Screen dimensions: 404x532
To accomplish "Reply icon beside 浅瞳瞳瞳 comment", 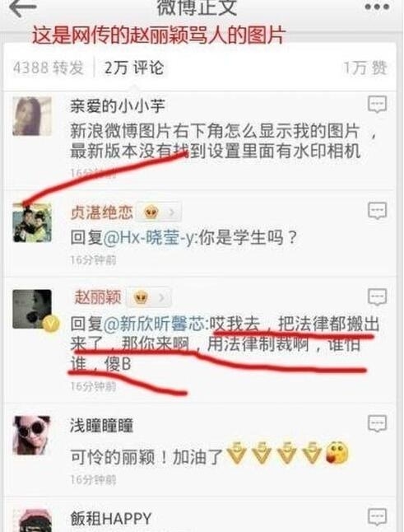I will click(x=377, y=423).
